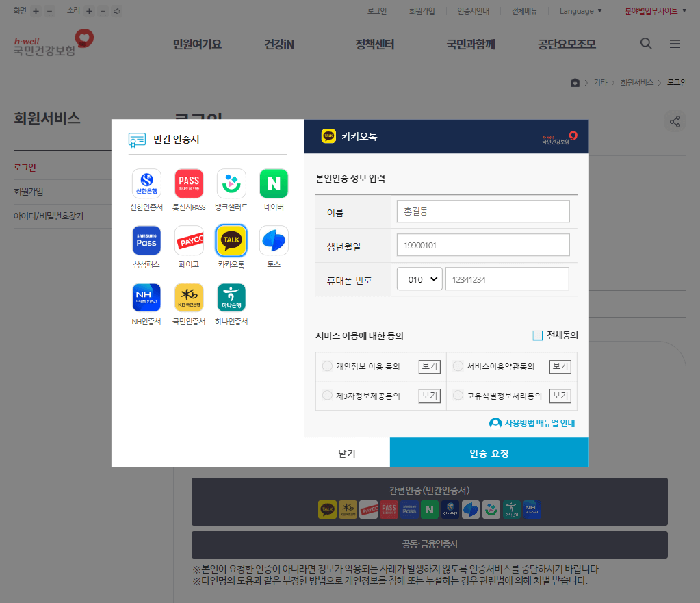Open the hamburger menu icon
Screen dimensions: 700x603
(x=675, y=44)
